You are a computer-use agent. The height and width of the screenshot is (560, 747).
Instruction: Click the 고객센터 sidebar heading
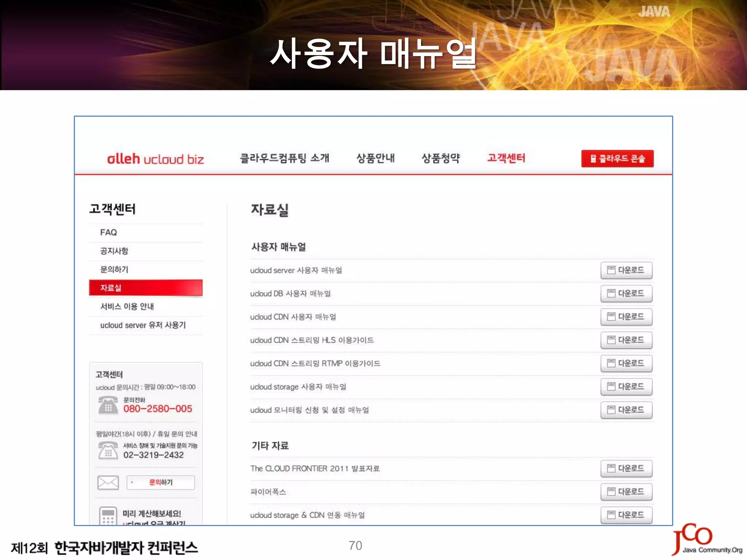(112, 209)
